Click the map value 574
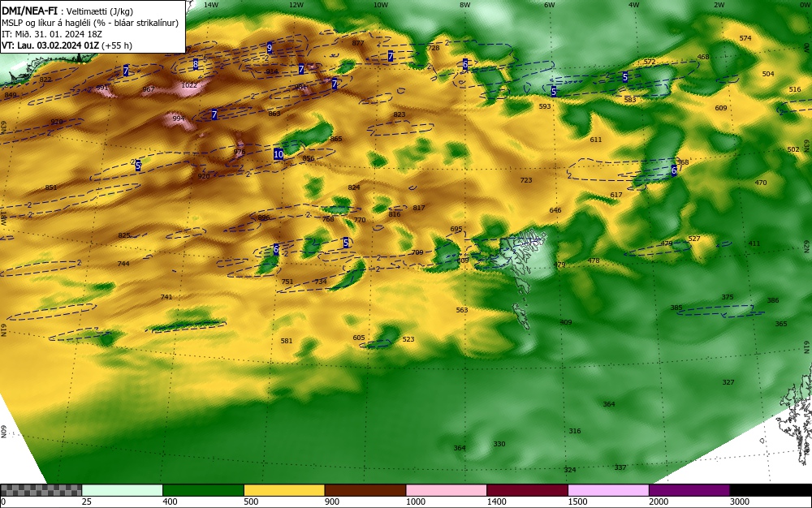Viewport: 812px width, 508px height. click(x=745, y=38)
